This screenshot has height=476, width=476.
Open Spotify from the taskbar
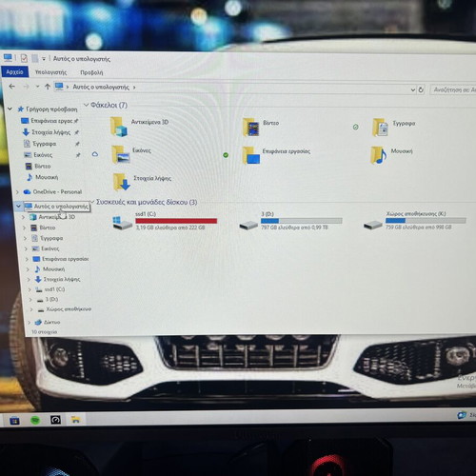[35, 421]
